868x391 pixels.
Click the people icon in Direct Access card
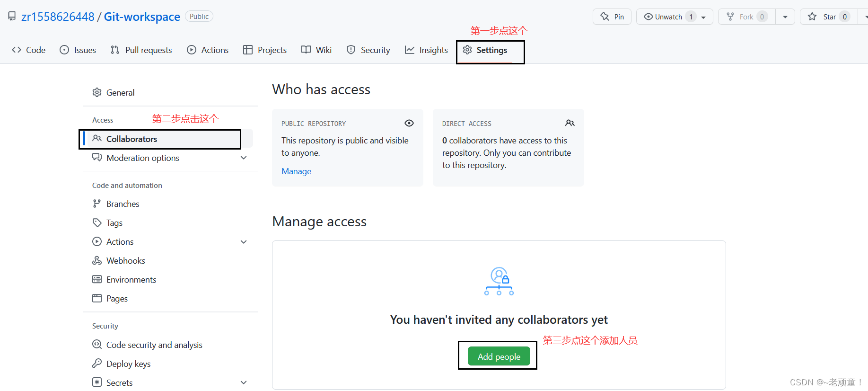[570, 123]
